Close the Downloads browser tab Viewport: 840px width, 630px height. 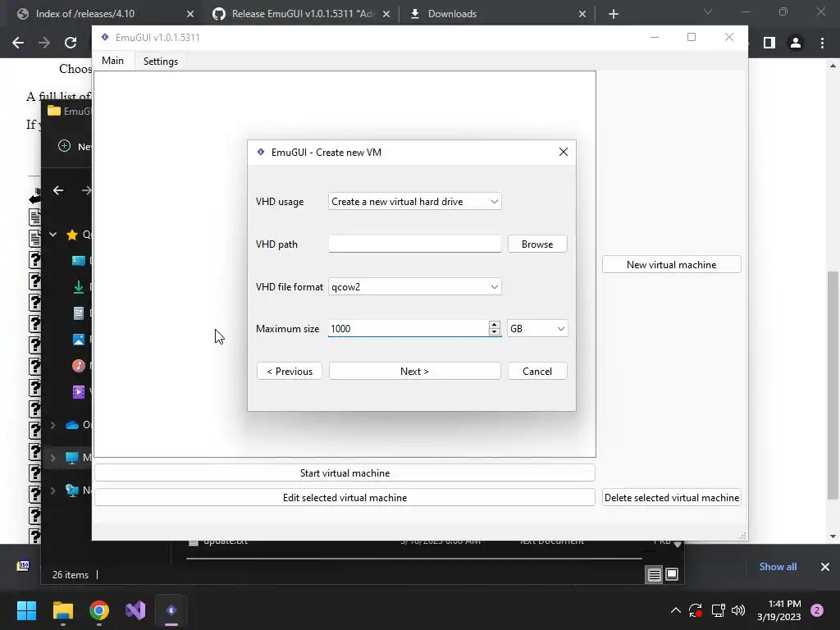(x=582, y=14)
